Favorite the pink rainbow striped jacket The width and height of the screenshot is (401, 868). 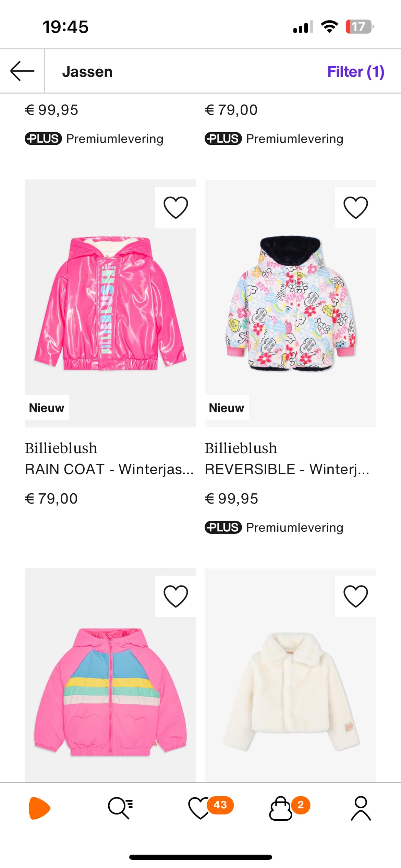tap(176, 596)
